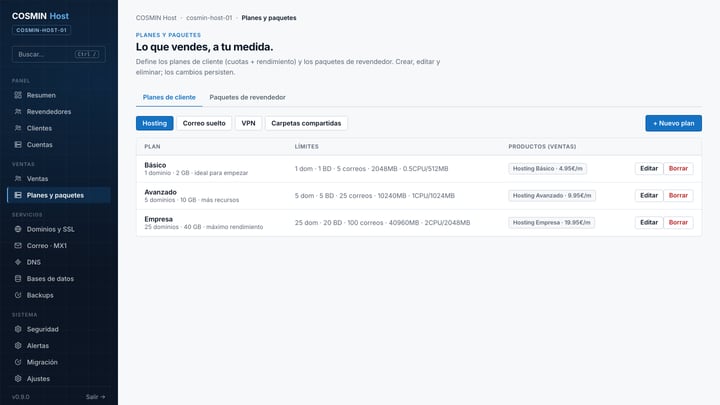Click the DNS diamond icon
720x405 pixels.
[18, 262]
